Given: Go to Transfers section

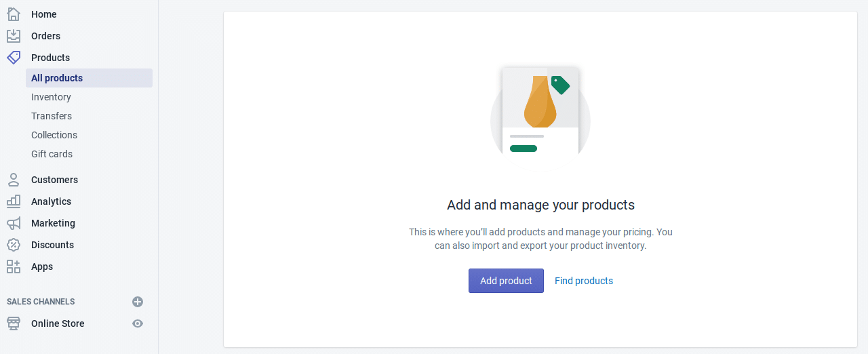Looking at the screenshot, I should coord(52,116).
